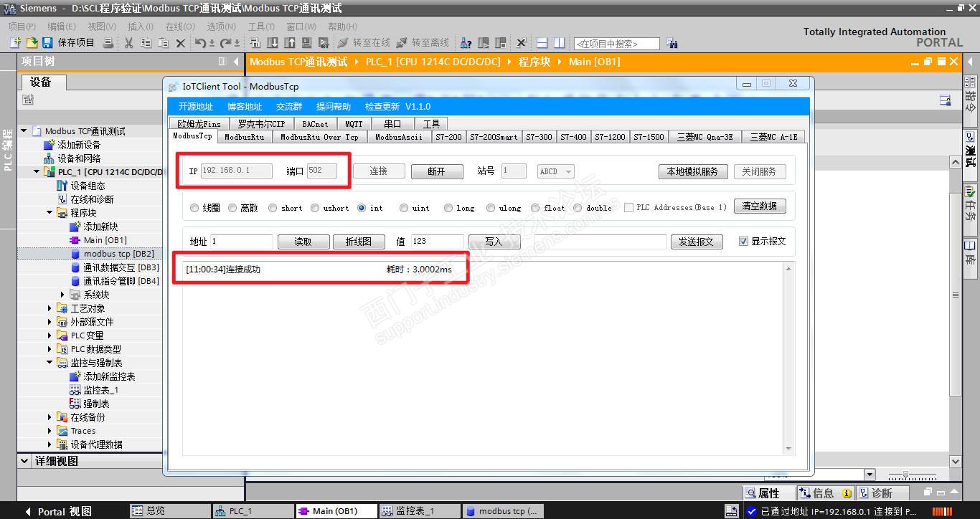Switch to Portal 视图
This screenshot has height=519, width=980.
tap(59, 511)
